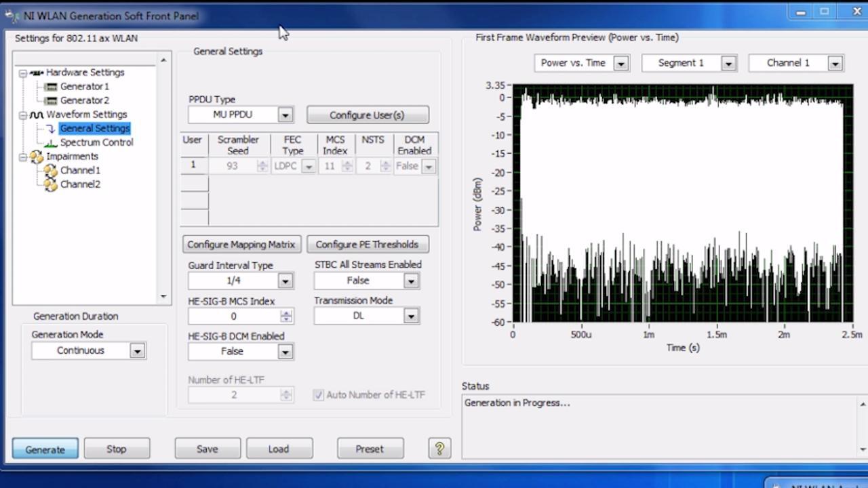Click the Scrambler Seed value 93

click(233, 167)
